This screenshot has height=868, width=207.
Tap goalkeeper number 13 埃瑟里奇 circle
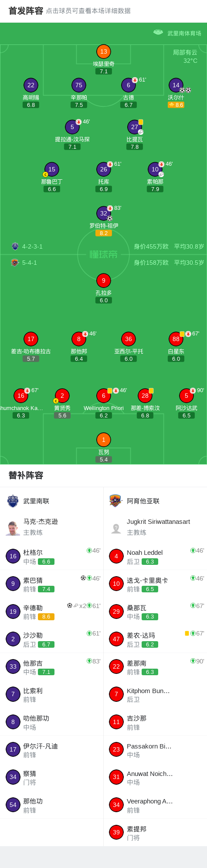tap(104, 51)
